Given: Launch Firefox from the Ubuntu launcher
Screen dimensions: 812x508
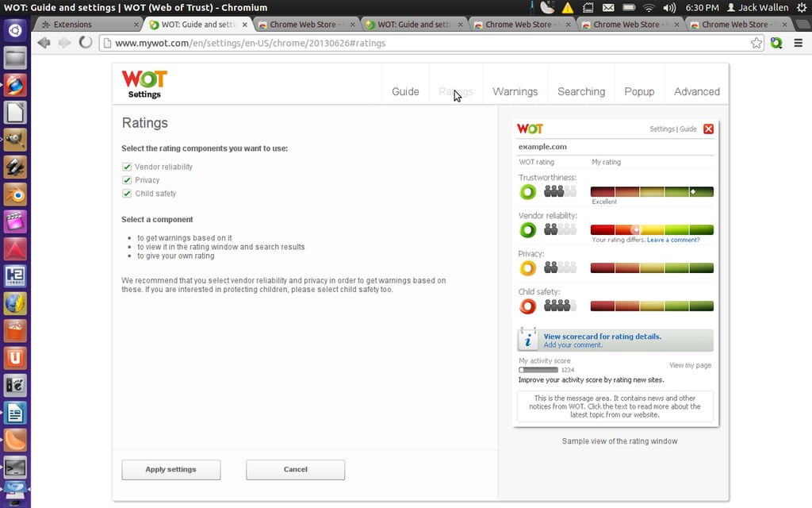Looking at the screenshot, I should pos(15,85).
